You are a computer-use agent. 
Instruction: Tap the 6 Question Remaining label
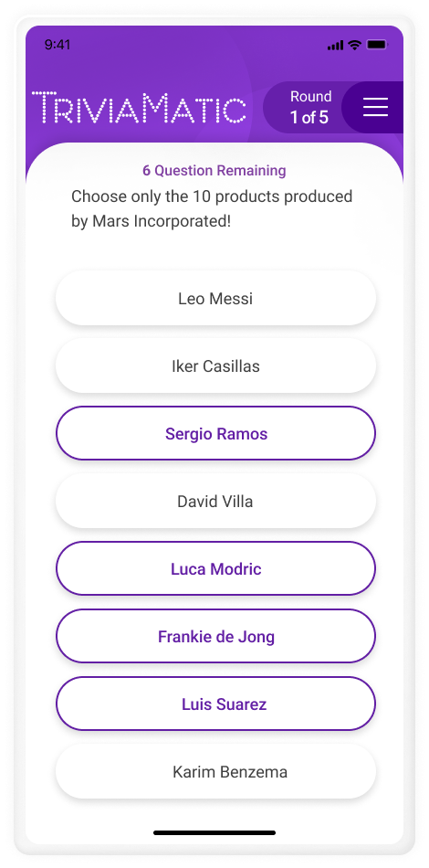[214, 171]
